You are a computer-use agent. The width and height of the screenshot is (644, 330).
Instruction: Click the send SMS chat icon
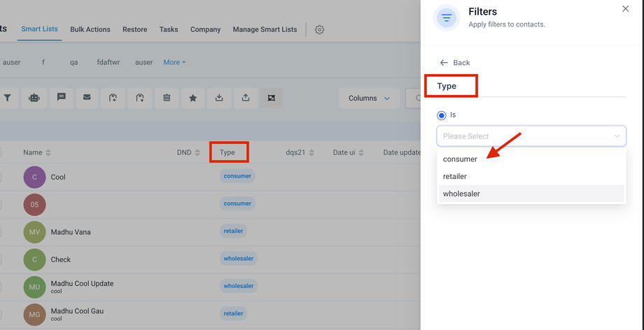[x=61, y=98]
